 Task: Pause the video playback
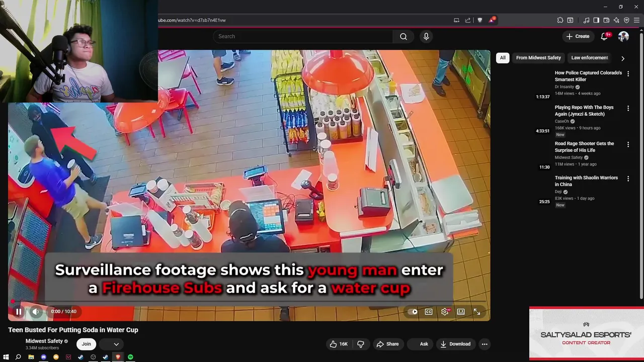[19, 312]
